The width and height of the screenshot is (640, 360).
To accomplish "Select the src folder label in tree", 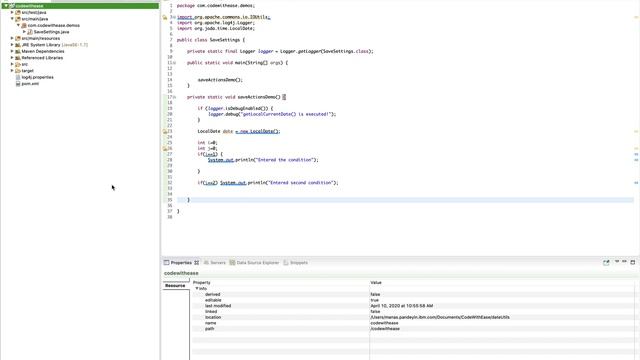I will click(24, 64).
